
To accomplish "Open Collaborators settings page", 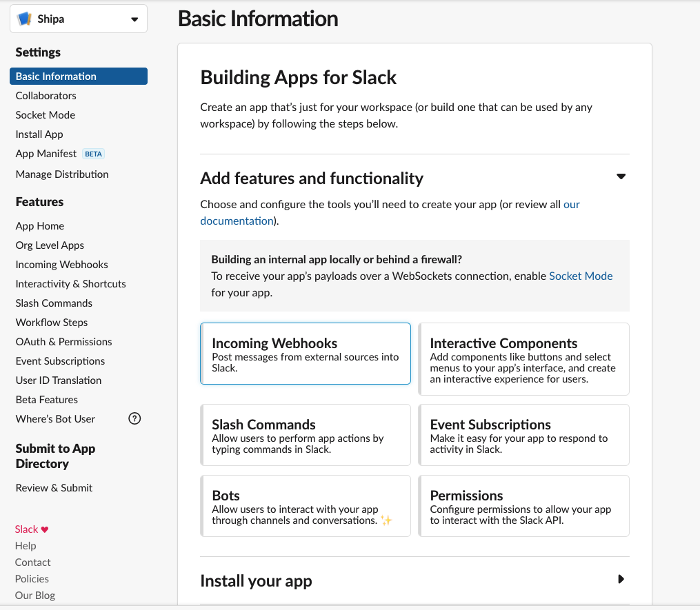I will [x=46, y=96].
